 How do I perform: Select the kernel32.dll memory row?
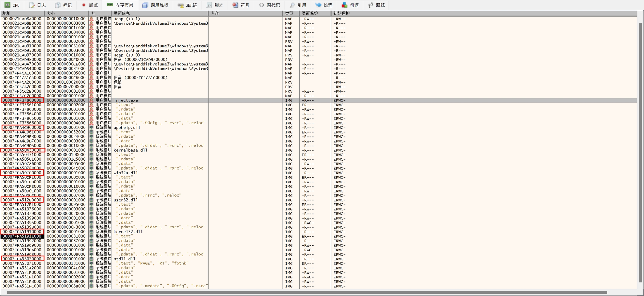pyautogui.click(x=128, y=232)
